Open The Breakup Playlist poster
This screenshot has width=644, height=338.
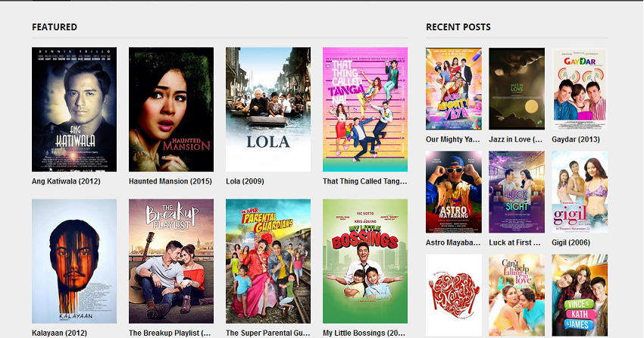[x=171, y=261]
